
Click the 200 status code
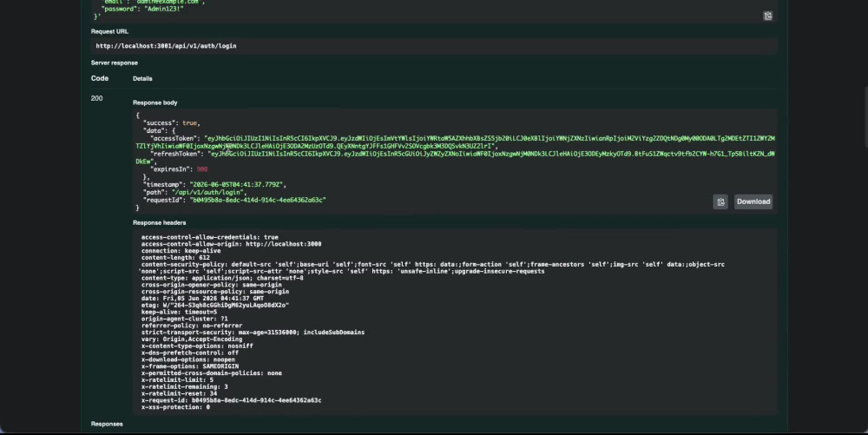point(97,98)
